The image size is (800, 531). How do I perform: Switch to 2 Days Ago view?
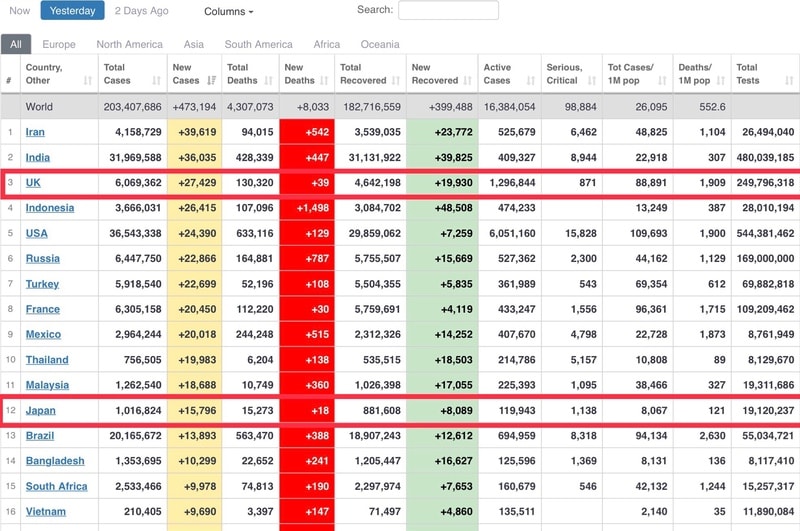click(x=141, y=11)
